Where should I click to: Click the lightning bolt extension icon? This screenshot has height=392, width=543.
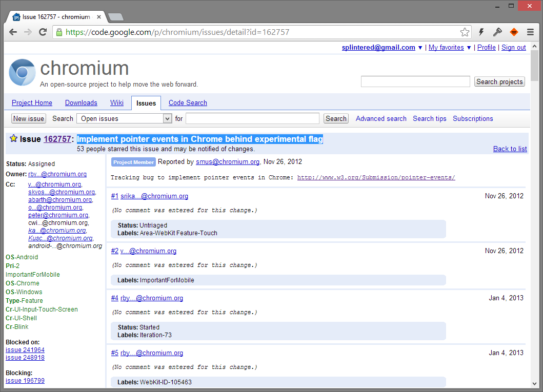click(x=481, y=32)
